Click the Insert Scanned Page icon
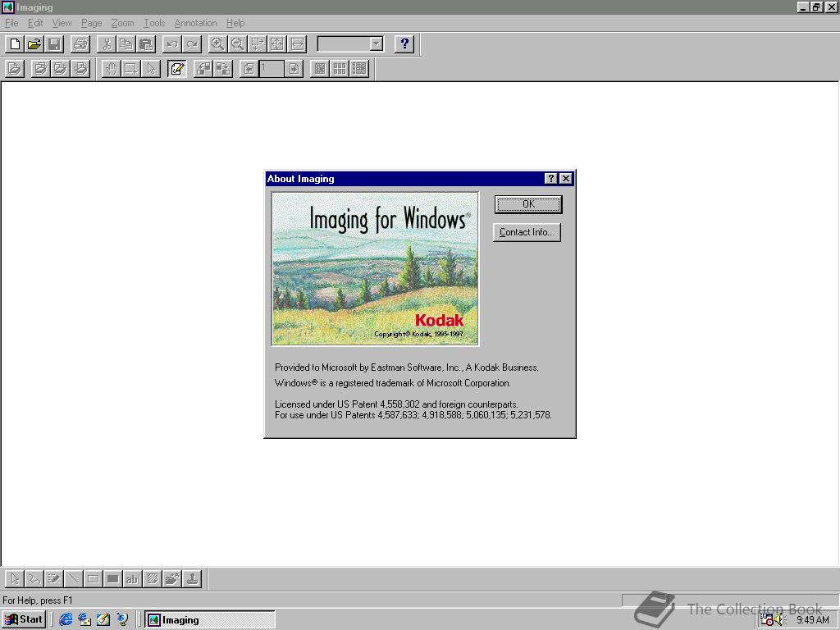 coord(40,69)
